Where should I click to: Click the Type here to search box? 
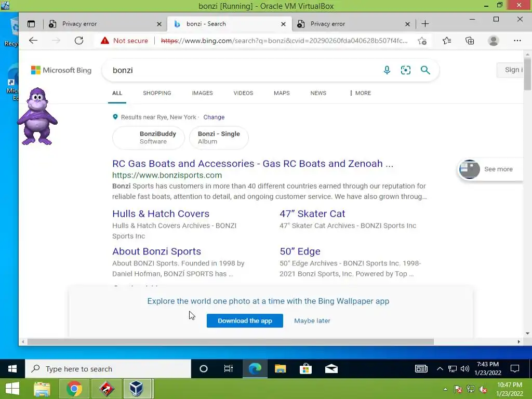[108, 369]
